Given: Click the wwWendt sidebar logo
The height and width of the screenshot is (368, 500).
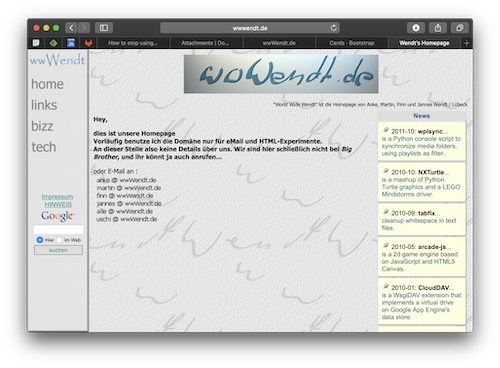Looking at the screenshot, I should [57, 60].
